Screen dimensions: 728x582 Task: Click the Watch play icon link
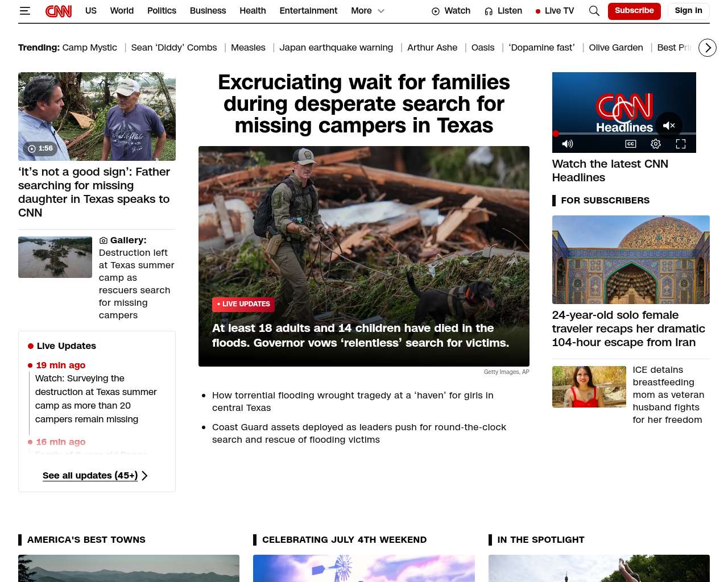point(451,11)
